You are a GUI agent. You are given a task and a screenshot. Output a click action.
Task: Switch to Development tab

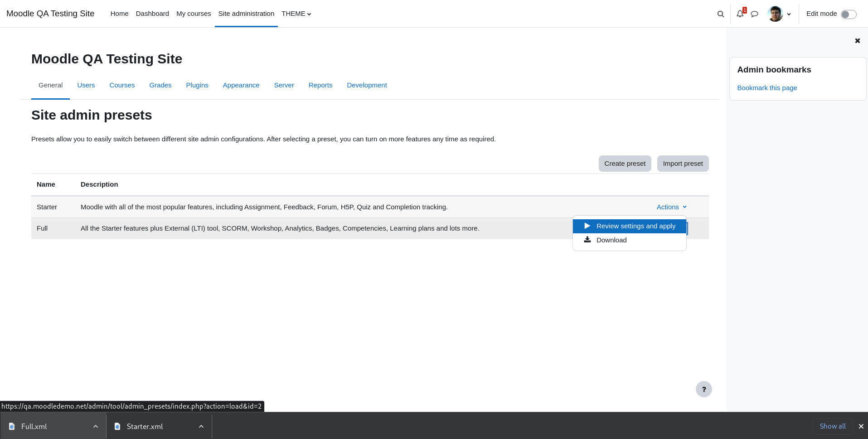point(367,85)
